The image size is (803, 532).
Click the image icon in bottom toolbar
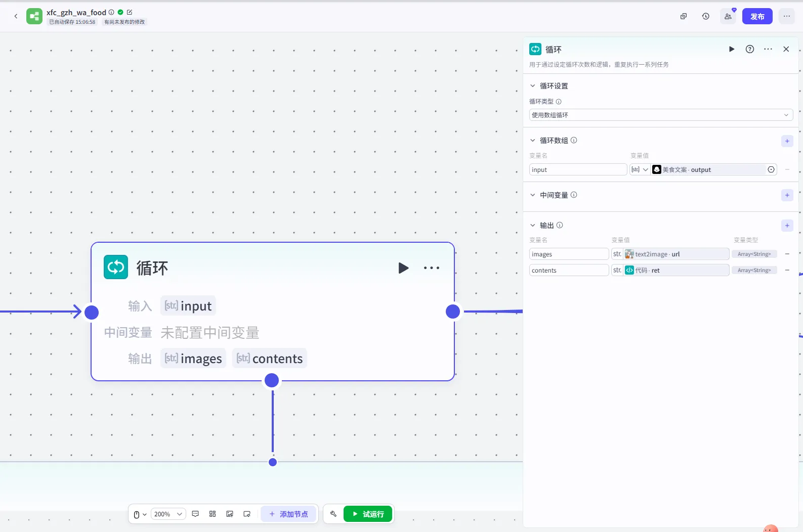point(230,514)
